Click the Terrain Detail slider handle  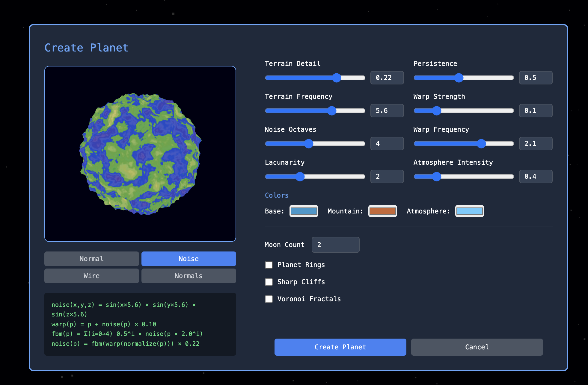pos(337,78)
